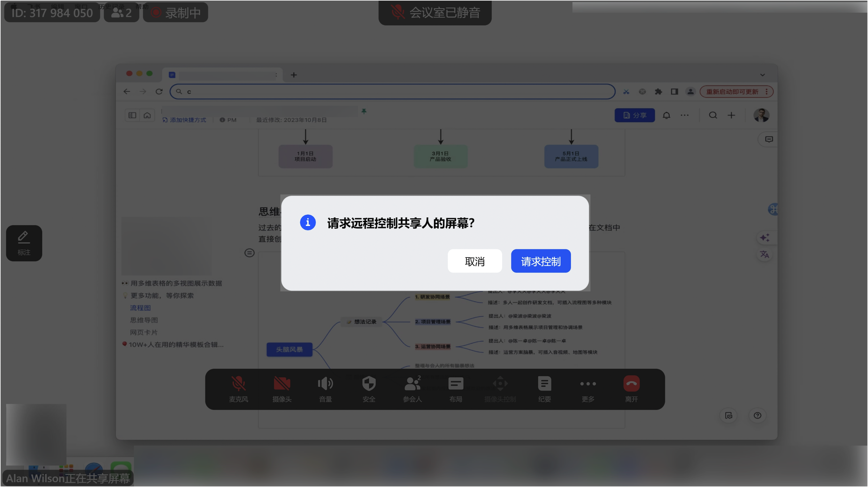Open the 标注 annotation tool

(x=24, y=243)
